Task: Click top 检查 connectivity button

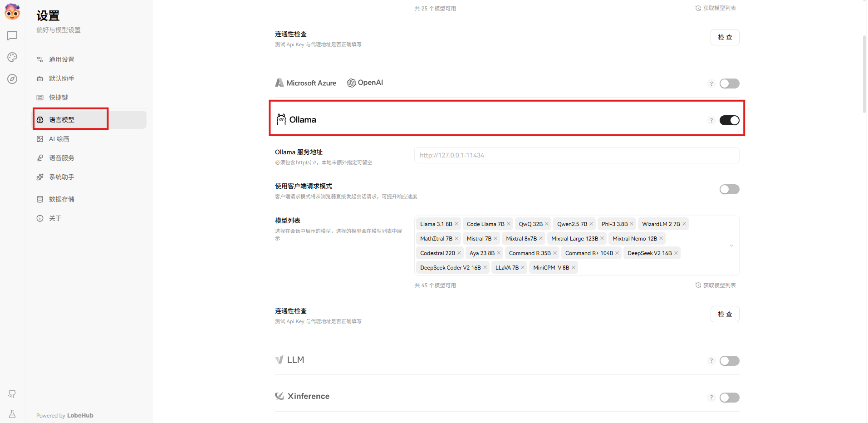Action: pyautogui.click(x=725, y=37)
